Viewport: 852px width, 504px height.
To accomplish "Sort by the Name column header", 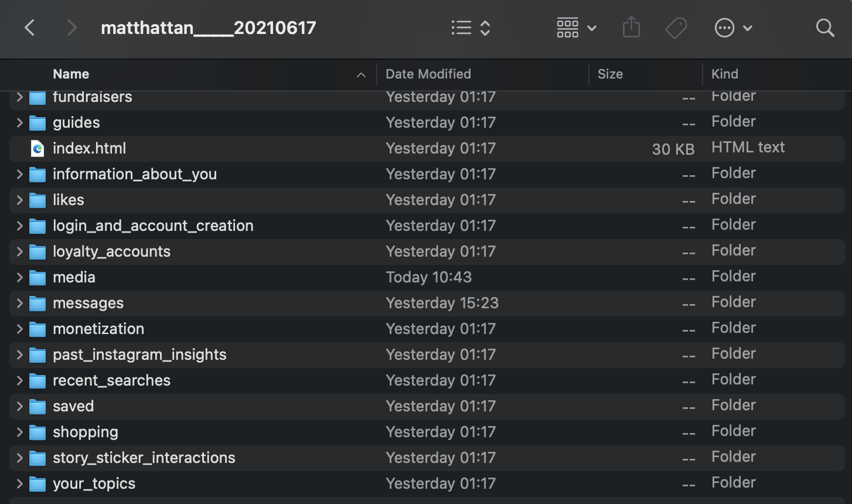I will coord(71,74).
